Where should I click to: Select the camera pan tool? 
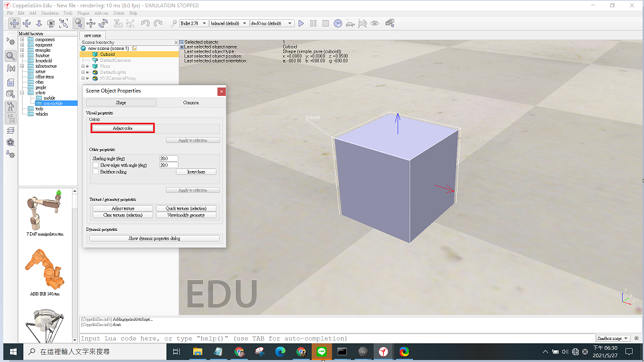pyautogui.click(x=14, y=23)
